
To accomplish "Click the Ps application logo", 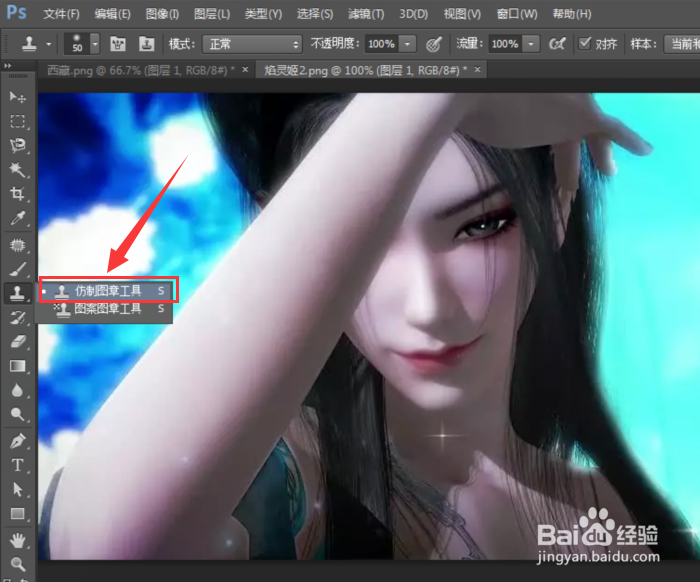I will tap(17, 12).
